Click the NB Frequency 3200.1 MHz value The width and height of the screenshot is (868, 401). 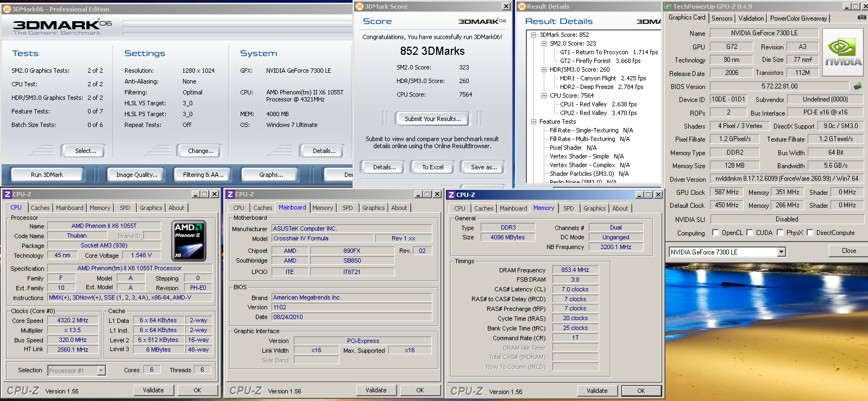(x=615, y=247)
